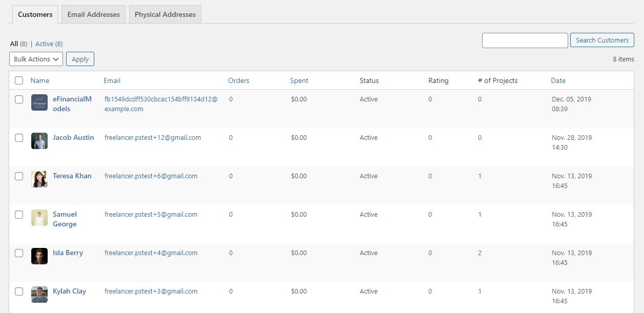Click Teresa Khan's Active status text
This screenshot has height=313, width=644.
368,176
